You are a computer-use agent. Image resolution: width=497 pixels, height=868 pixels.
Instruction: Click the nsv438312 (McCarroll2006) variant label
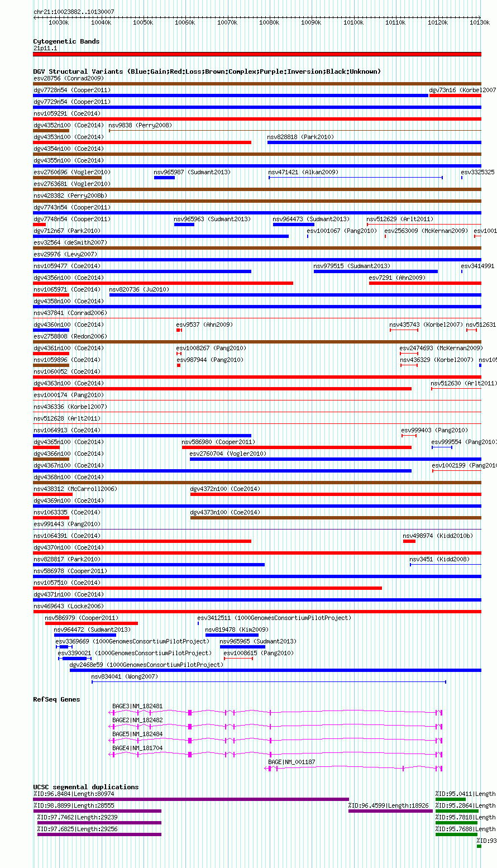point(75,489)
